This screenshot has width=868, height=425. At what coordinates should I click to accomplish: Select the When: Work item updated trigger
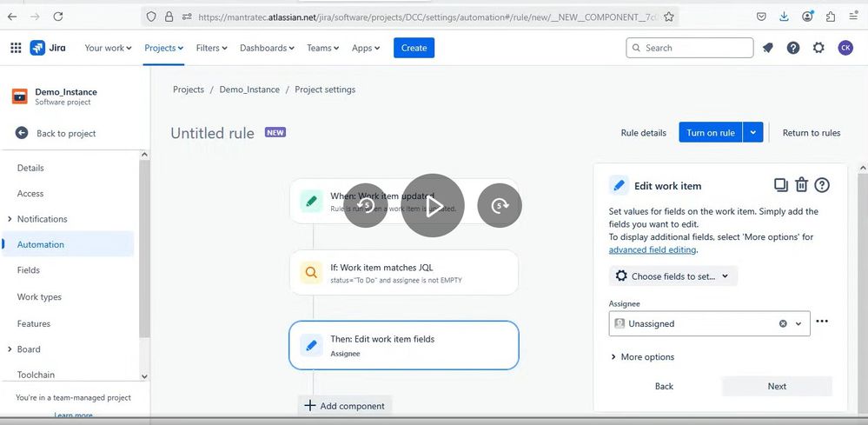click(404, 201)
